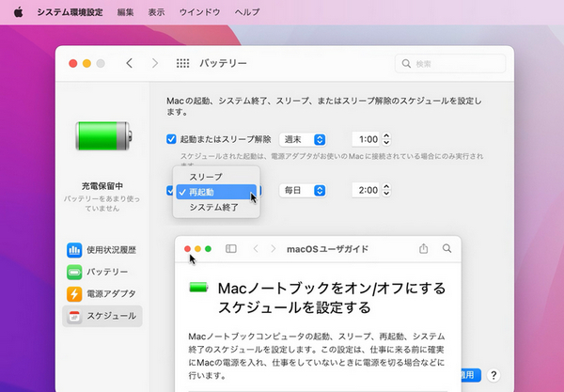Click the large battery status icon
Viewport: 564px width, 392px height.
pos(103,136)
